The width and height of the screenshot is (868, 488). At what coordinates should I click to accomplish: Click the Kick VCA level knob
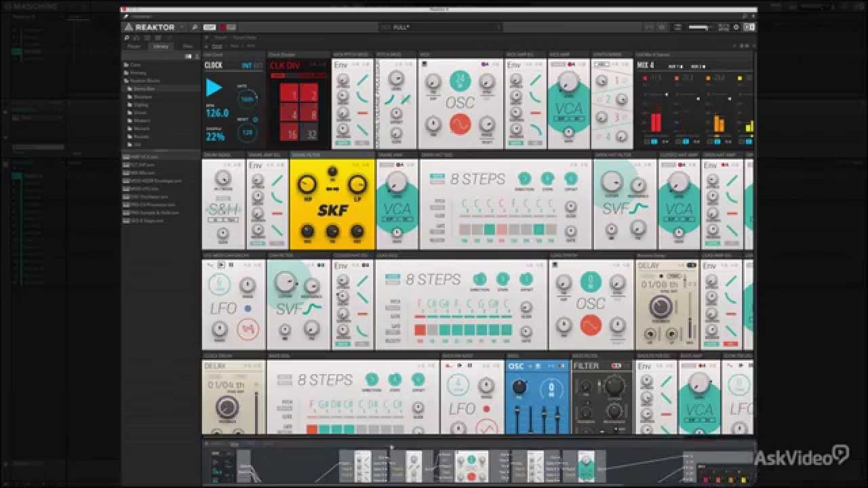pyautogui.click(x=568, y=83)
